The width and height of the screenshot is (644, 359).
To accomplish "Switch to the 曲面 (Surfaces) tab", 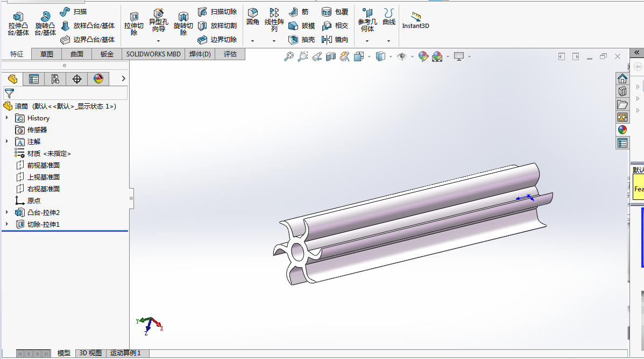I will click(x=77, y=54).
